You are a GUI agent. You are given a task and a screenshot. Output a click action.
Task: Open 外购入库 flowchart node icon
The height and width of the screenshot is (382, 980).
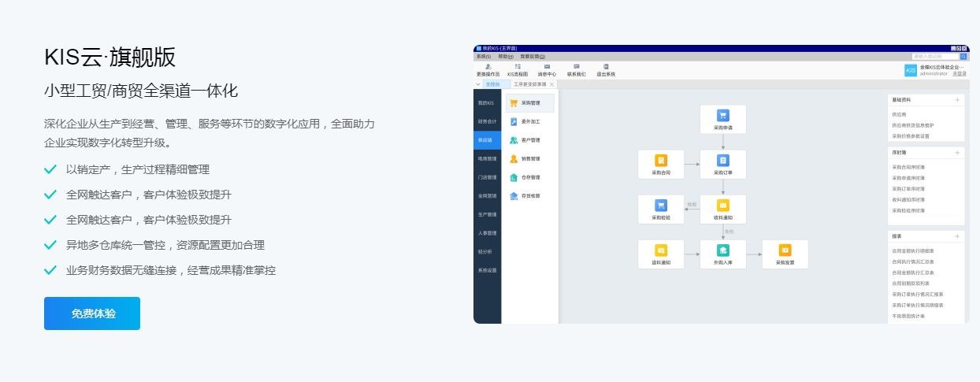(x=722, y=250)
